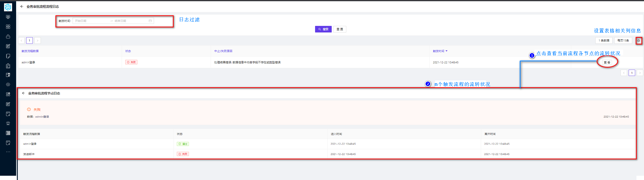Open the ellipsis more menu in the sidebar
644x180 pixels.
[8, 152]
